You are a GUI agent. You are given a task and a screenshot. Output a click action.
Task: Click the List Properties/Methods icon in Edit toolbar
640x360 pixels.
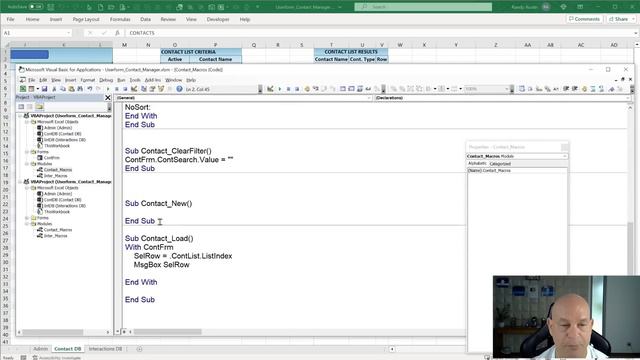tap(522, 89)
